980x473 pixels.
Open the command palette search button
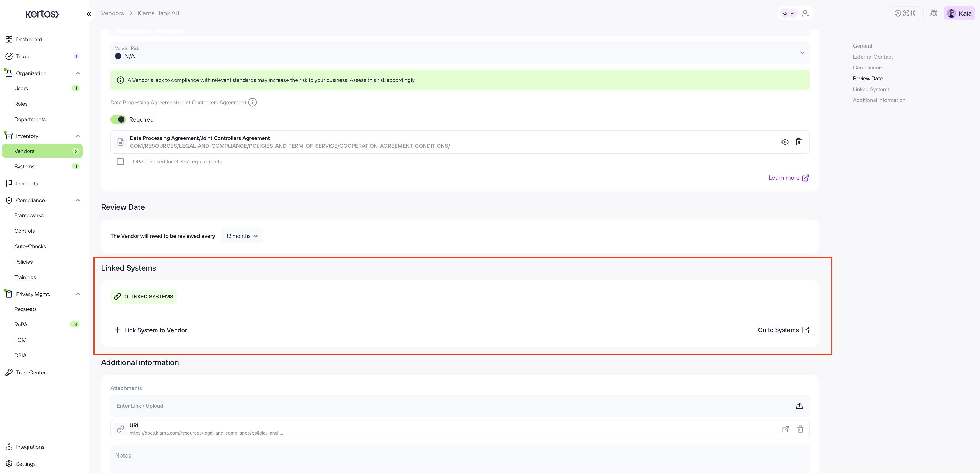click(905, 13)
